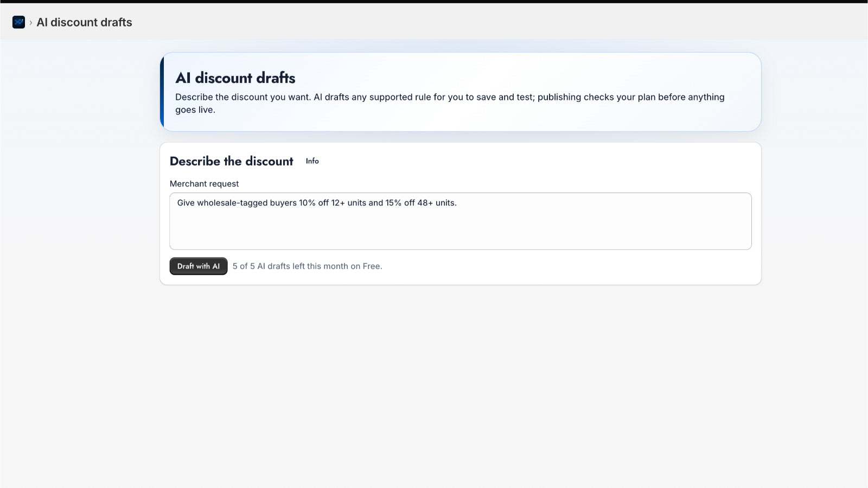Focus the Merchant request text area
The width and height of the screenshot is (868, 488).
[x=461, y=221]
